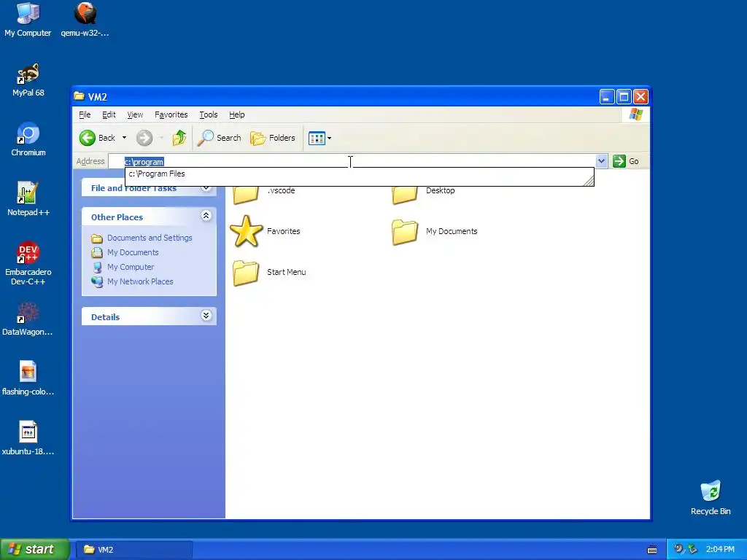The width and height of the screenshot is (747, 560).
Task: Select the xubuntu-18 file on desktop
Action: (x=28, y=438)
